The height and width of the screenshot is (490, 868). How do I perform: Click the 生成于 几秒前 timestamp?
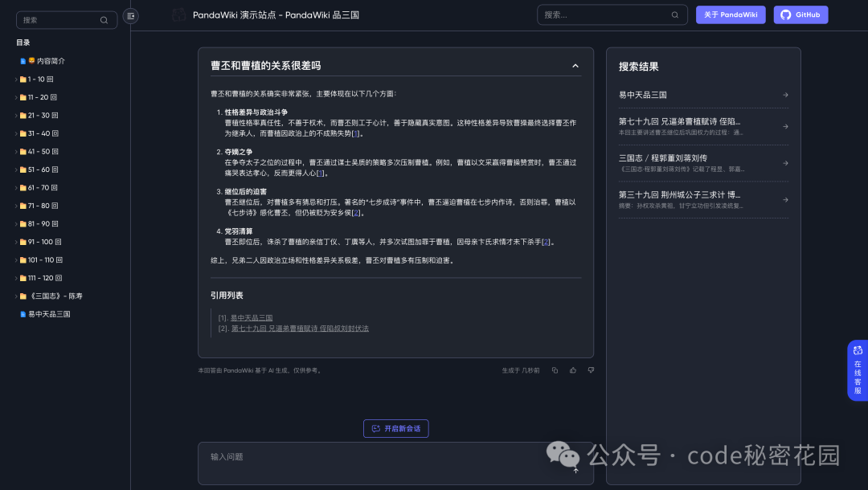(520, 370)
